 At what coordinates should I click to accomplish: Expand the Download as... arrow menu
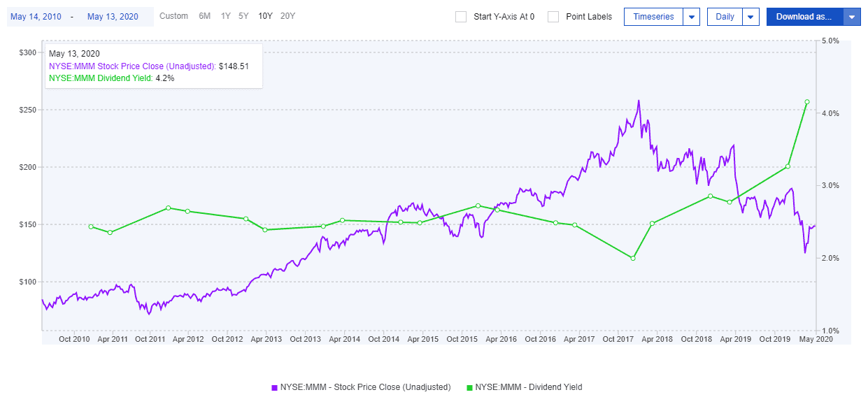[852, 17]
